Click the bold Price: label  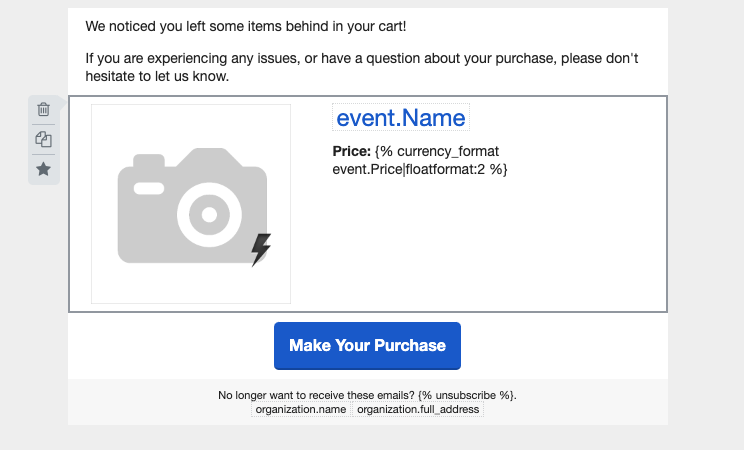[x=352, y=151]
